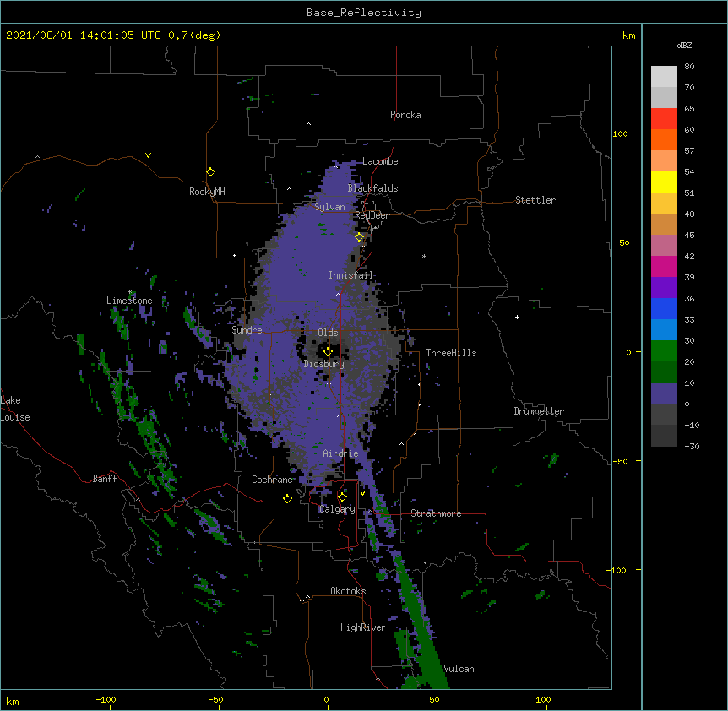Click the yellow marker near RedDeer
Image resolution: width=728 pixels, height=711 pixels.
(x=360, y=237)
